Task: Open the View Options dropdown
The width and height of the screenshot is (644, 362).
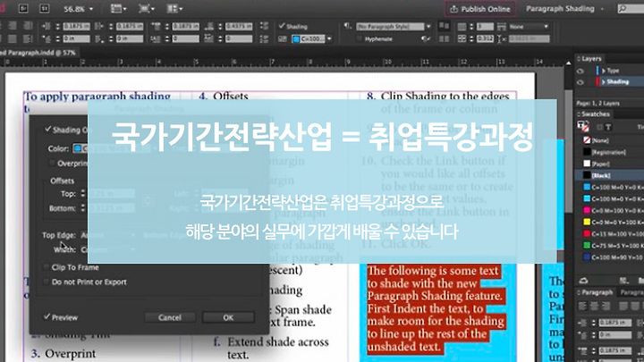Action: coord(118,9)
